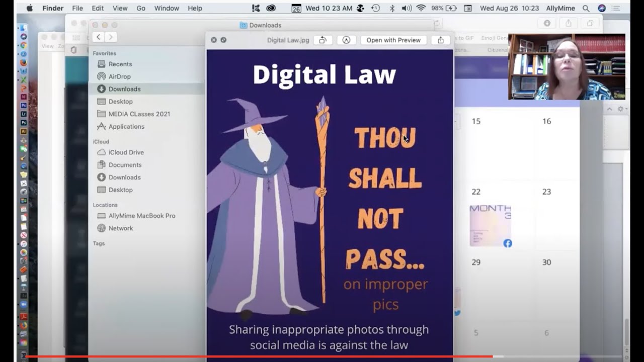Open Notification Center list icon
The image size is (644, 362).
pyautogui.click(x=617, y=8)
